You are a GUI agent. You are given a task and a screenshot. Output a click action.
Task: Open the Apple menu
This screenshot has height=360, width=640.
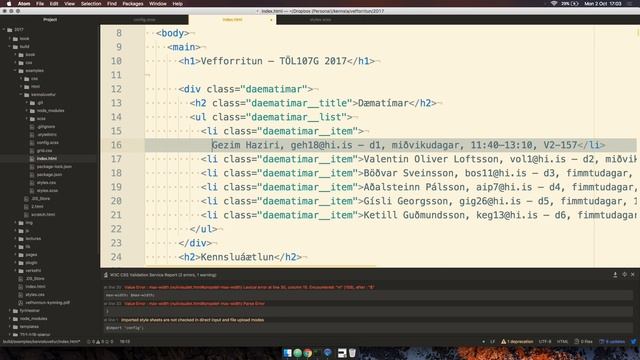pos(8,4)
